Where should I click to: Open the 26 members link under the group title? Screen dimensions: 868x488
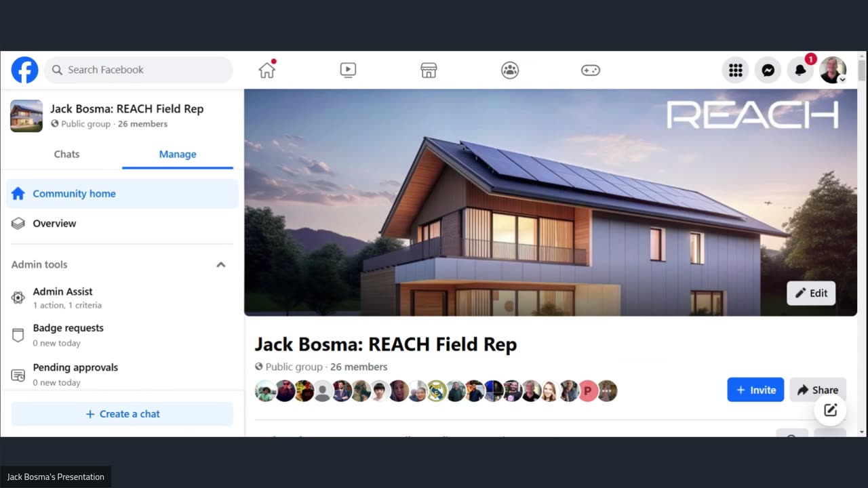pyautogui.click(x=359, y=367)
